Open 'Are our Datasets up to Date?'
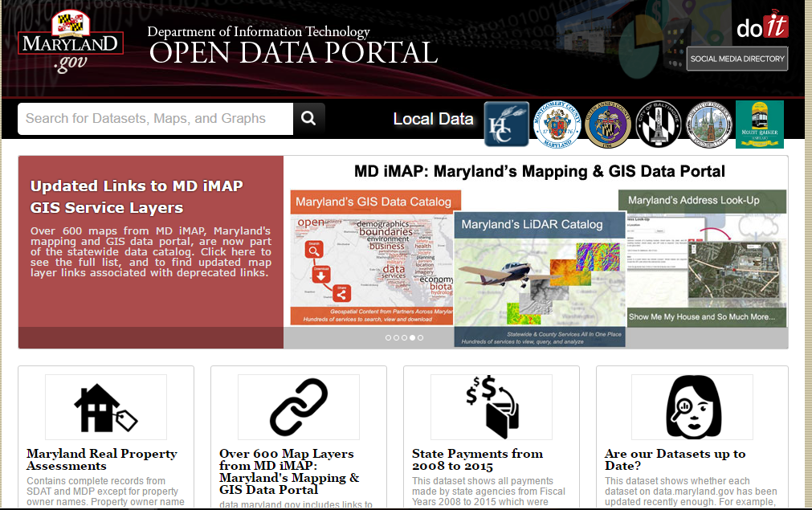Image resolution: width=812 pixels, height=510 pixels. click(675, 459)
